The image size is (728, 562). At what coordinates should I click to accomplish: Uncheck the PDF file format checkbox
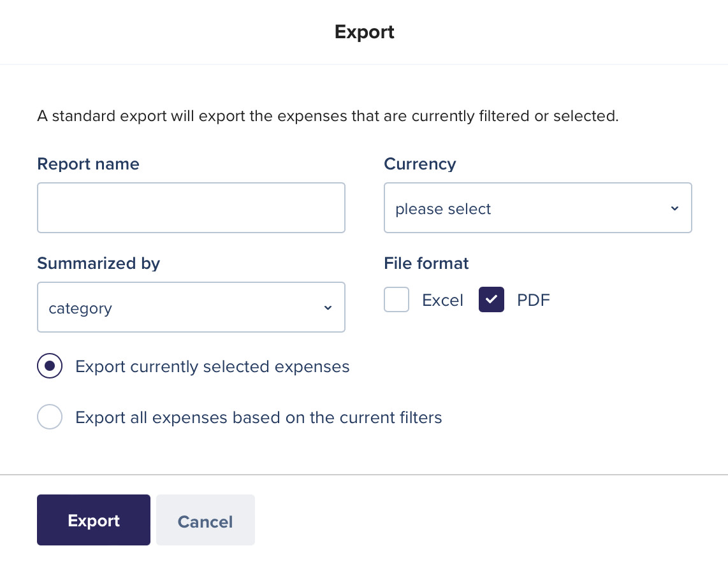[x=491, y=300]
